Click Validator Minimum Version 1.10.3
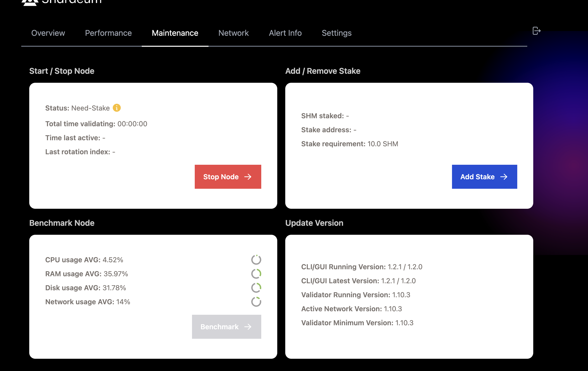Screen dimensions: 588x371 click(357, 323)
